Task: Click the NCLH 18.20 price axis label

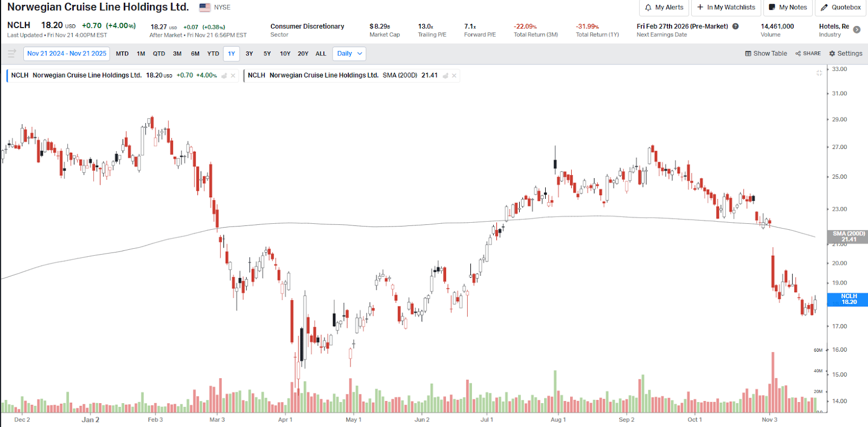Action: (849, 299)
